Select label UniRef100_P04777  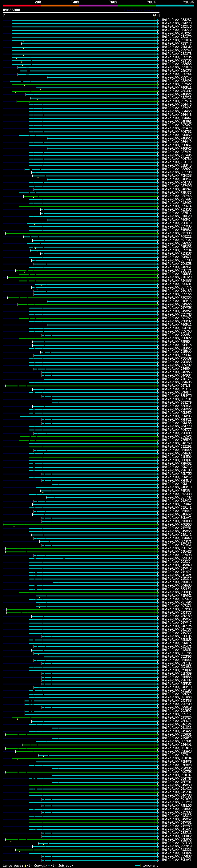click(177, 430)
